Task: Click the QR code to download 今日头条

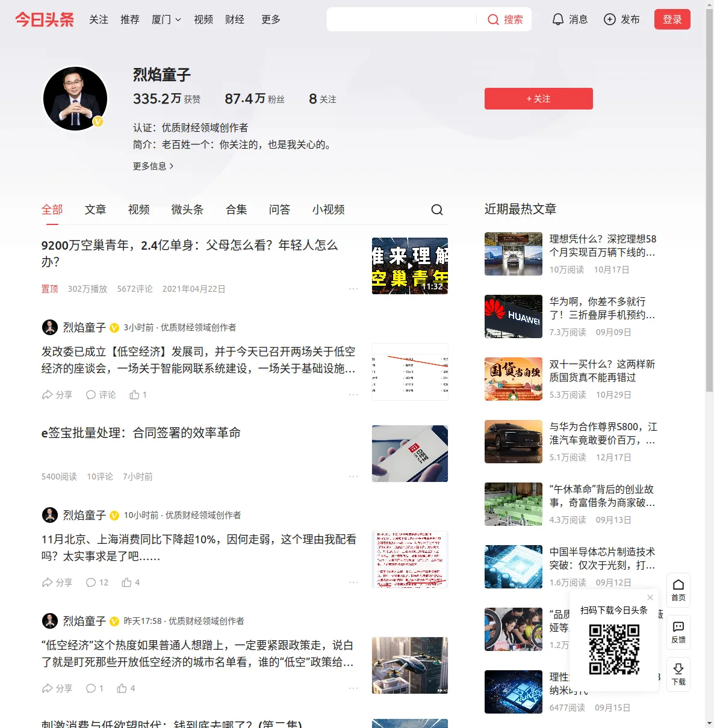Action: point(614,649)
